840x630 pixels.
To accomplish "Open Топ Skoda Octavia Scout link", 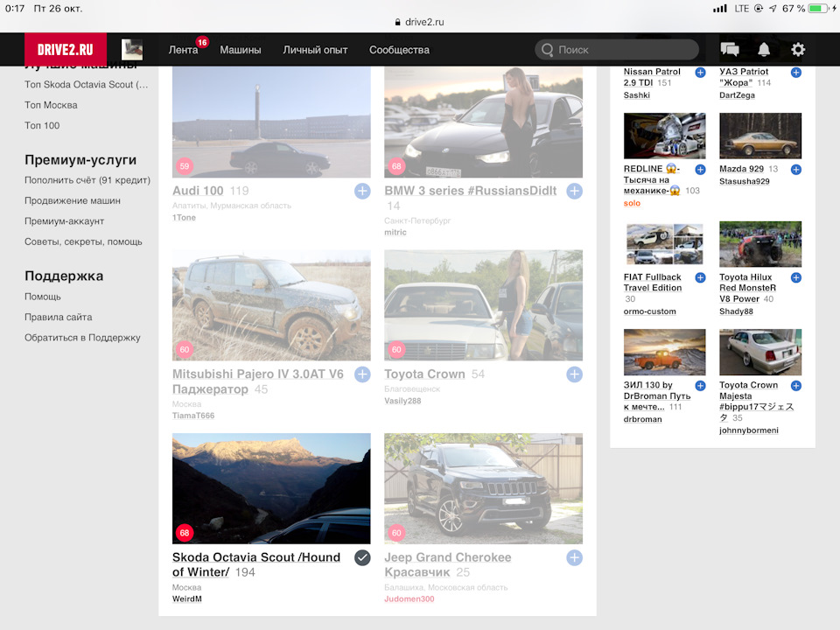I will [x=87, y=85].
